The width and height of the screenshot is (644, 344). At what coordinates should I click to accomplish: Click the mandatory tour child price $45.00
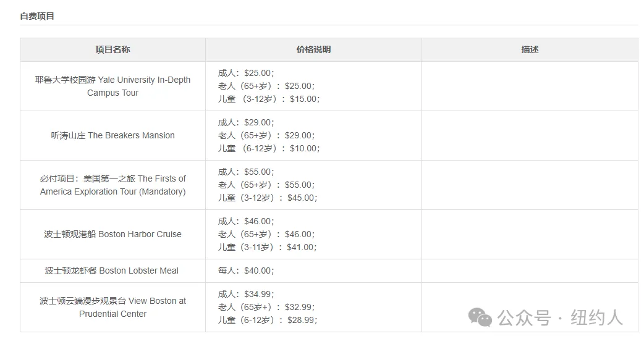pos(300,198)
